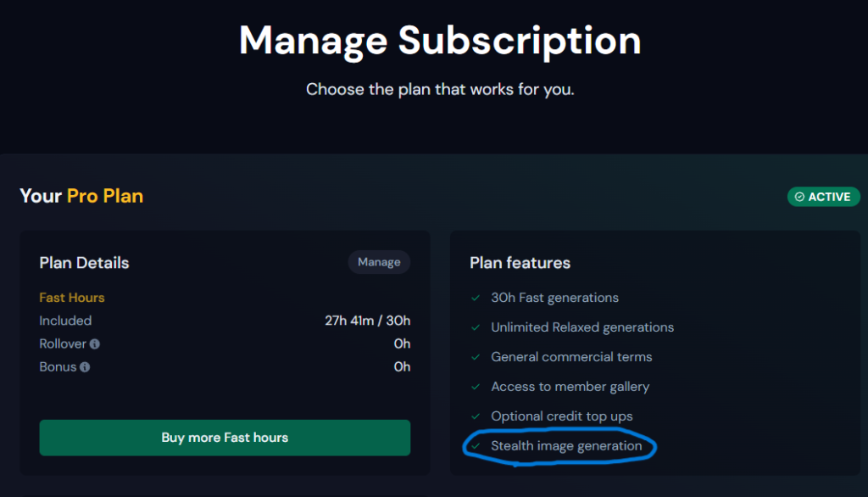Click checkmark beside Access to member gallery
Screen dimensions: 868x497
(476, 387)
